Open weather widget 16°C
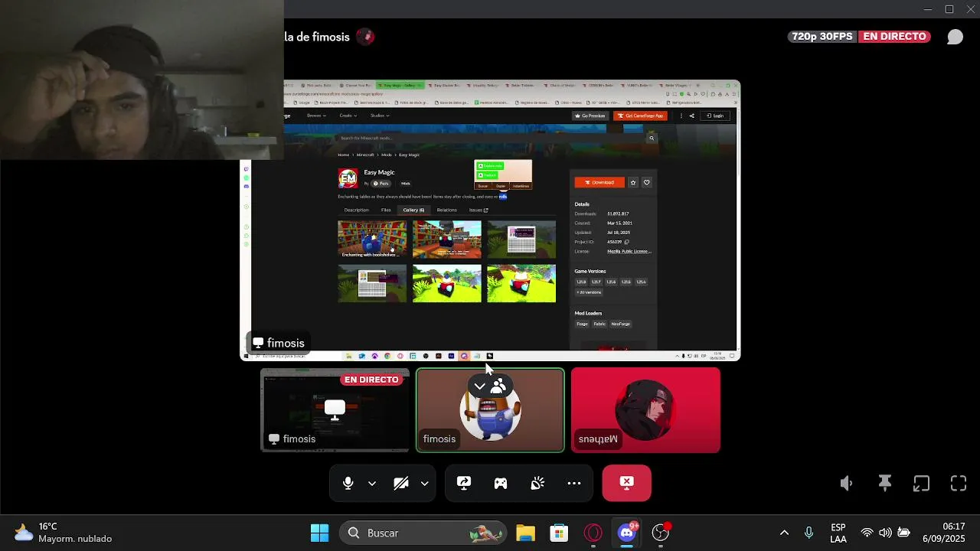Viewport: 980px width, 551px height. pos(64,533)
